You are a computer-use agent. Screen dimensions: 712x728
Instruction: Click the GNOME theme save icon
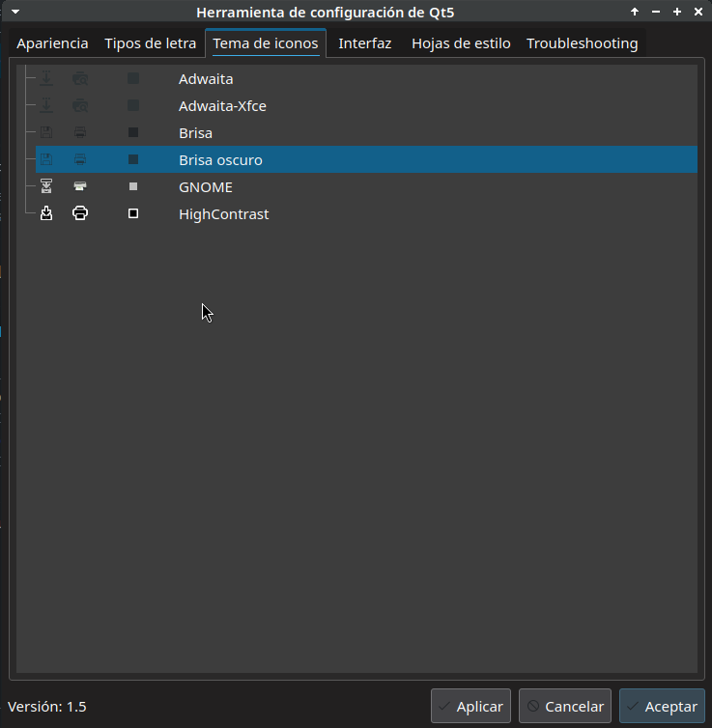click(46, 187)
